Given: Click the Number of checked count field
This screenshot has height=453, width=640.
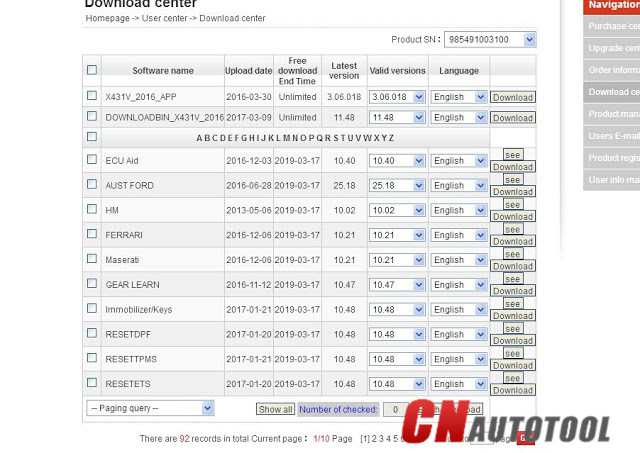Looking at the screenshot, I should tap(395, 409).
